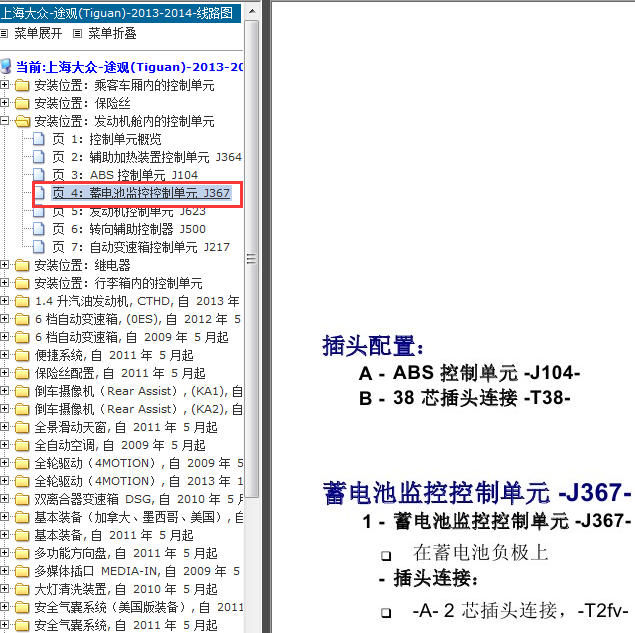Click page icon for 页 4: 蓄电池监控控制单元

(x=39, y=193)
